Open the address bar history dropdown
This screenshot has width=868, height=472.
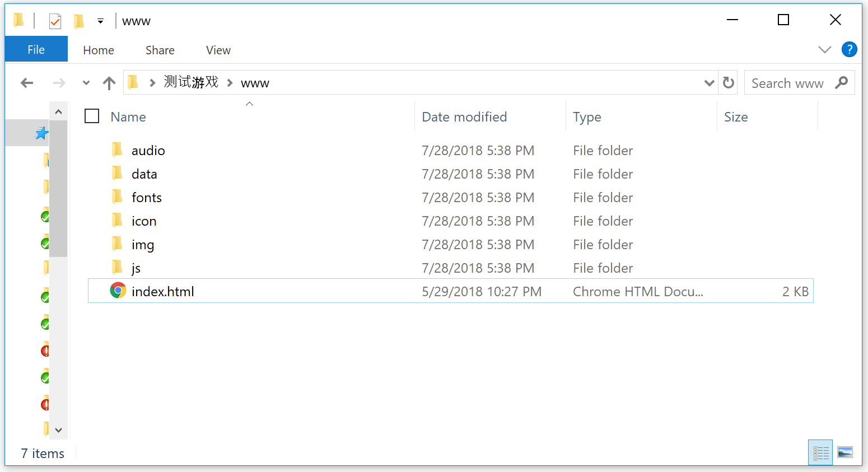[x=709, y=83]
